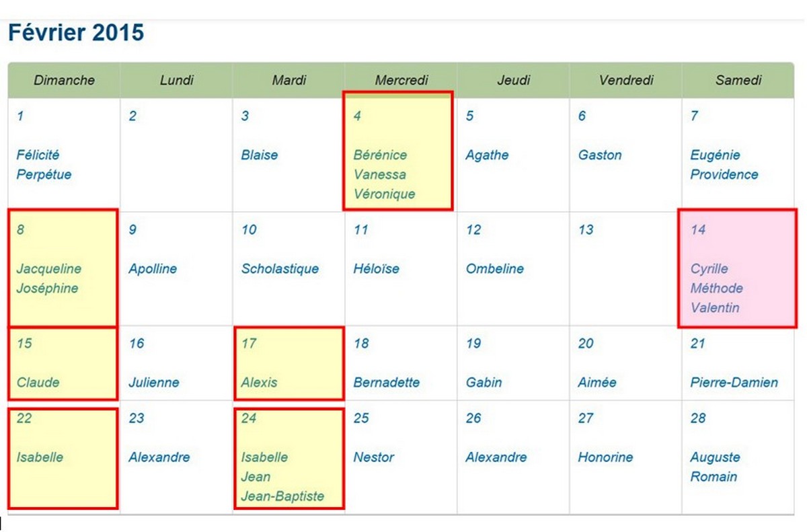This screenshot has height=532, width=807.
Task: Open the Claude name on day 15
Action: [x=38, y=383]
